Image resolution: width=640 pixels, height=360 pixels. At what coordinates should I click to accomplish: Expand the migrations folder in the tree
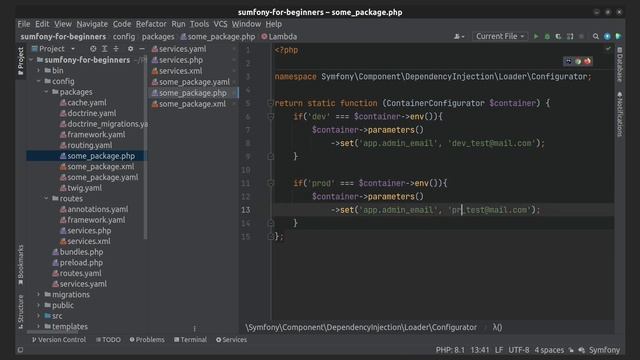coord(39,294)
